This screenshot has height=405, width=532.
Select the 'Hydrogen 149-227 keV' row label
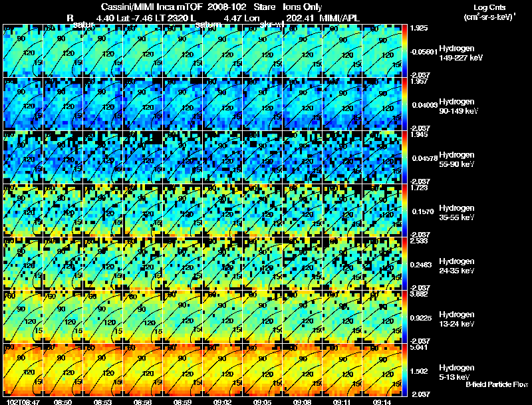[x=460, y=53]
